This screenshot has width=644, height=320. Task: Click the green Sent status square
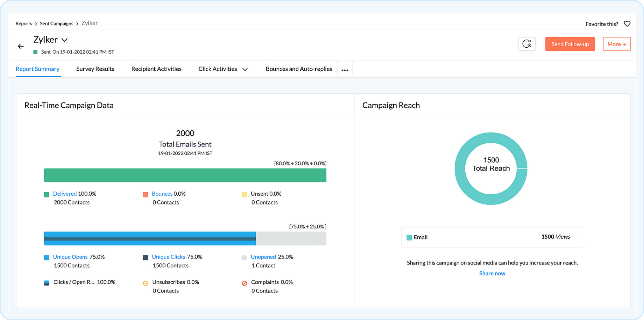(x=35, y=52)
